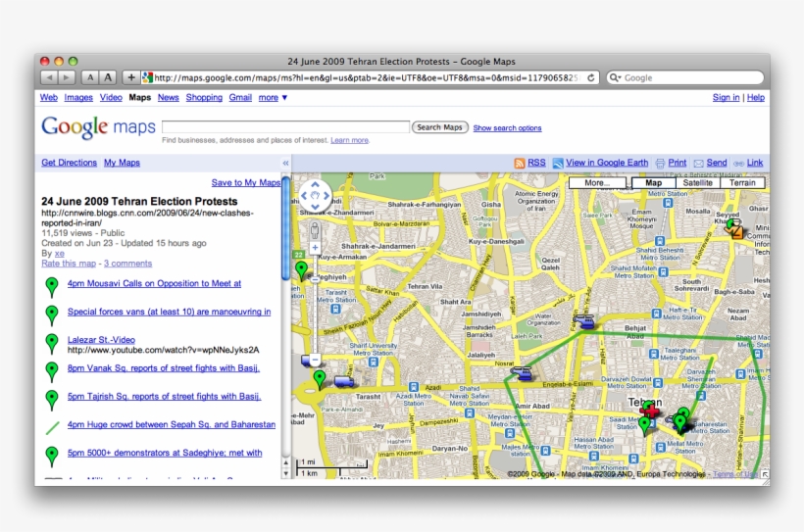Select the Map view tab
The image size is (804, 532).
(x=653, y=183)
